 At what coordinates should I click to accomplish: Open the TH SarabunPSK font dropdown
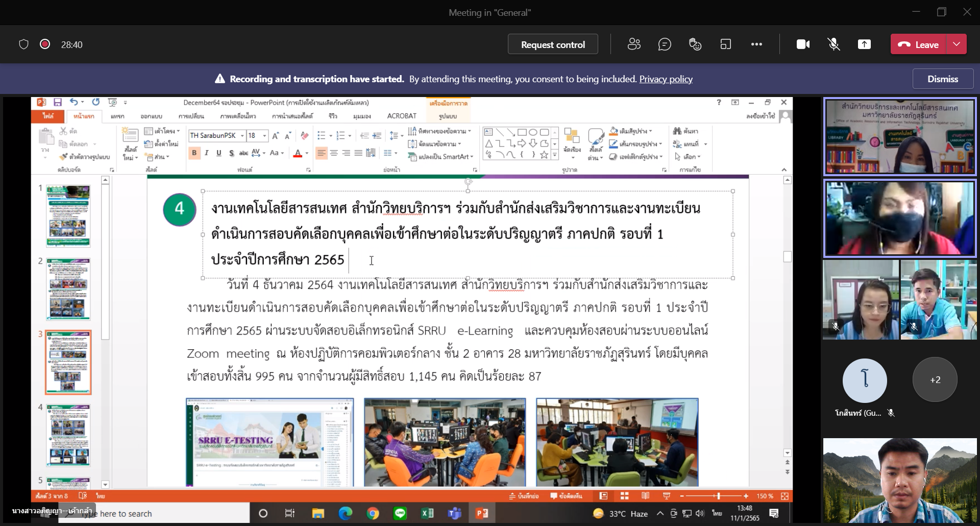(x=242, y=136)
